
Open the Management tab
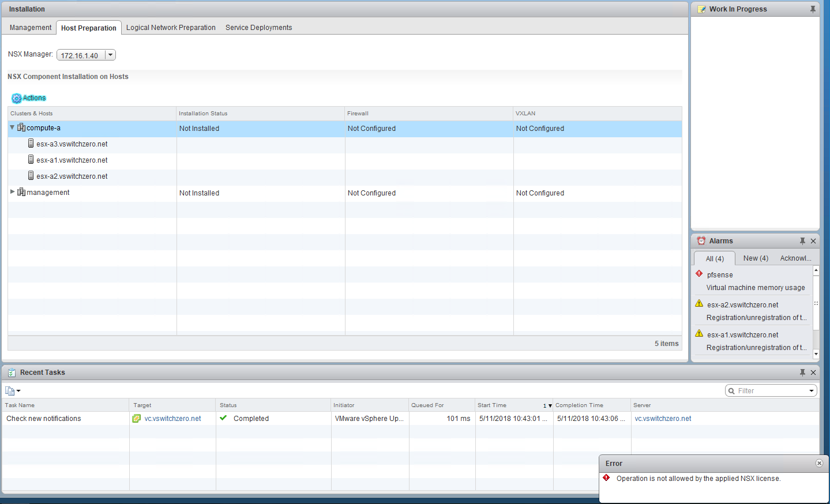31,28
